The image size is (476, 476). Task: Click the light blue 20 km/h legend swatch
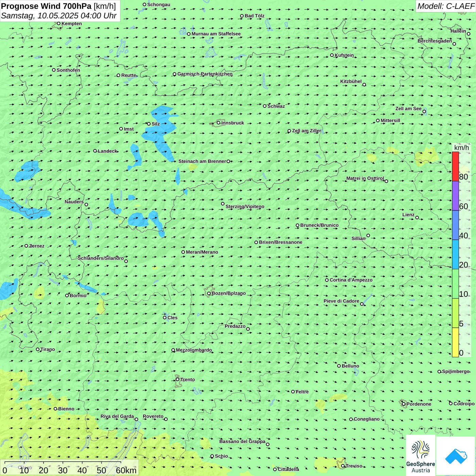coord(455,254)
